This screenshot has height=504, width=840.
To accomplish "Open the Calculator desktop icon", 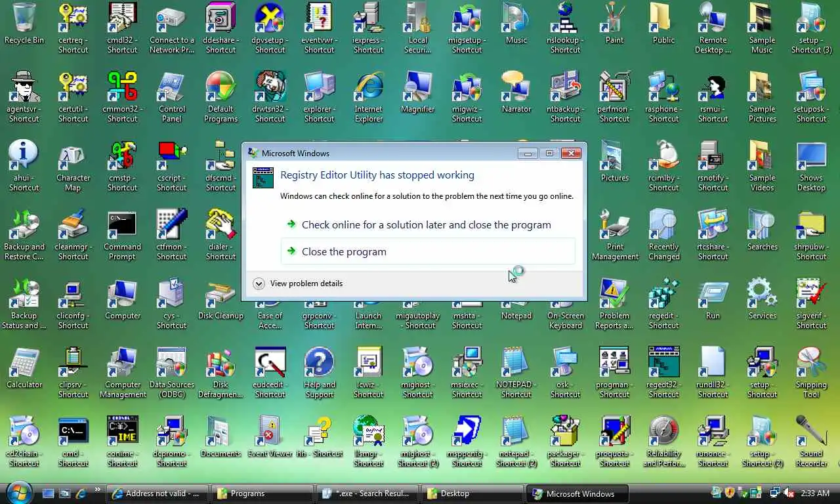I will click(24, 368).
